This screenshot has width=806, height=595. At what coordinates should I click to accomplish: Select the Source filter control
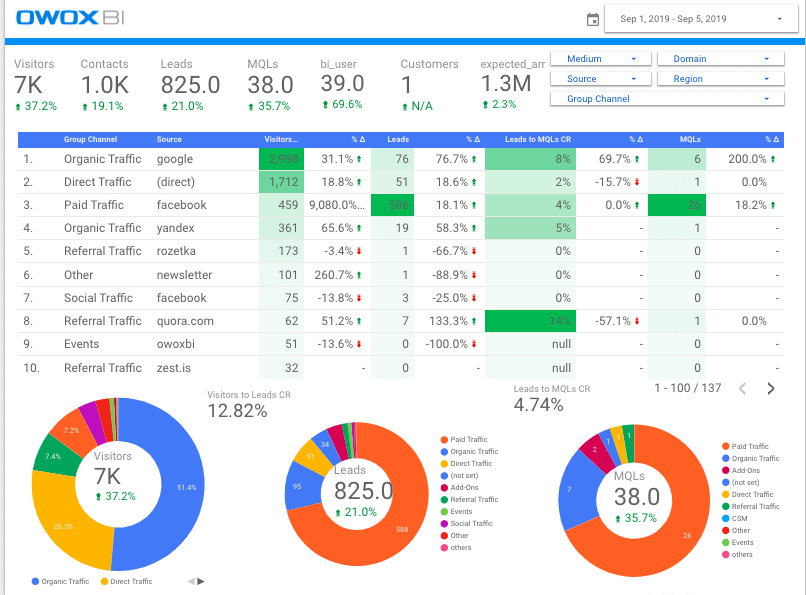point(600,78)
